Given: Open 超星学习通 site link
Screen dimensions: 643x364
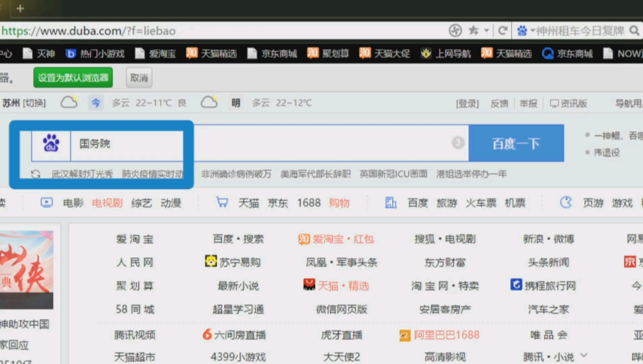Looking at the screenshot, I should point(238,309).
